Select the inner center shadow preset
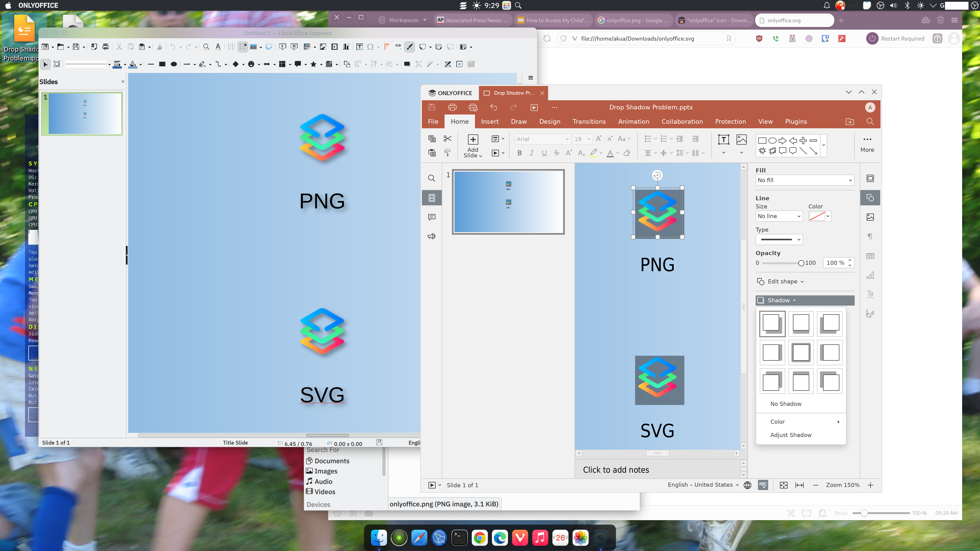Viewport: 980px width, 551px height. click(801, 353)
